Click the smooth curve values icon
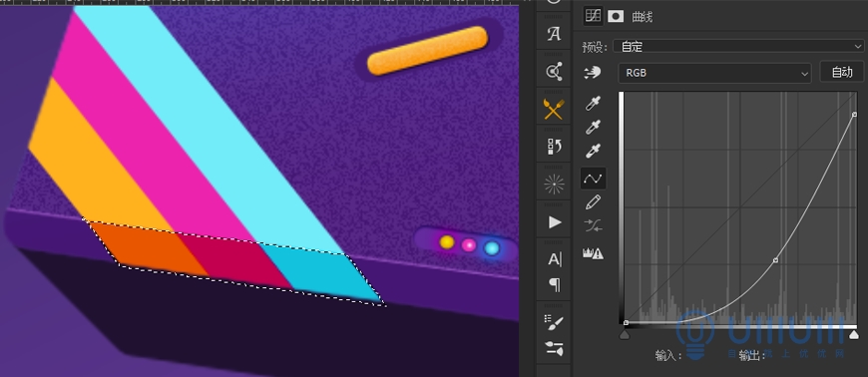Image resolution: width=868 pixels, height=377 pixels. coord(593,225)
